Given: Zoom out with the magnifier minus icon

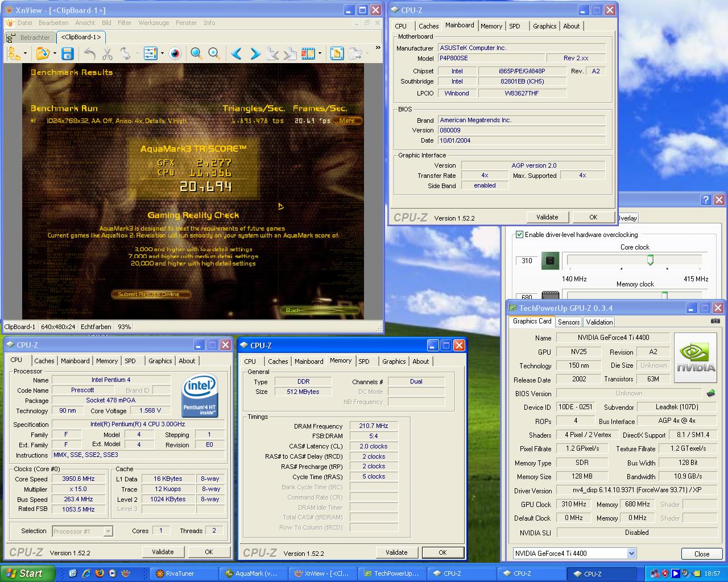Looking at the screenshot, I should [x=214, y=53].
